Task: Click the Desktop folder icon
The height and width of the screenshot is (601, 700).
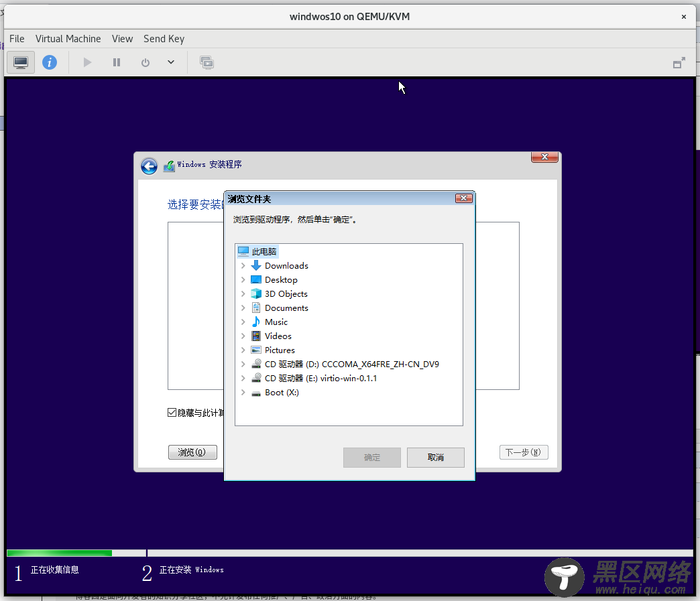Action: point(256,280)
